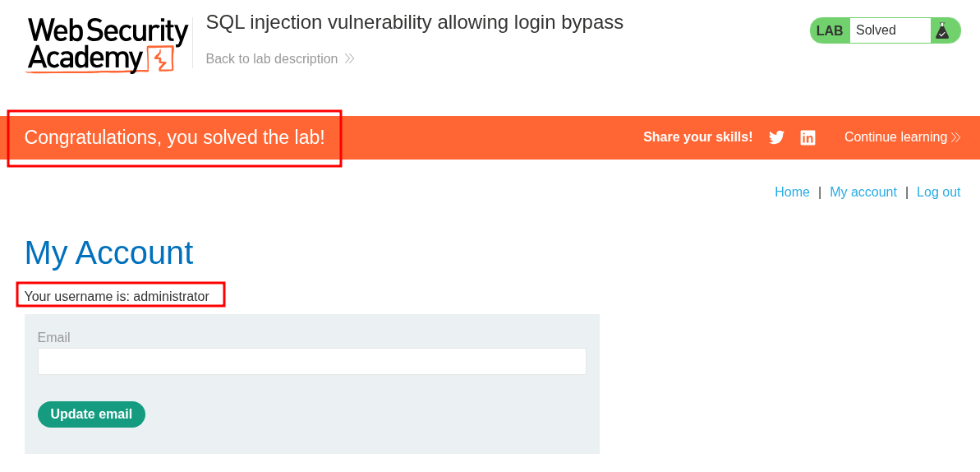
Task: Click the double chevron beside lab description
Action: click(x=349, y=59)
